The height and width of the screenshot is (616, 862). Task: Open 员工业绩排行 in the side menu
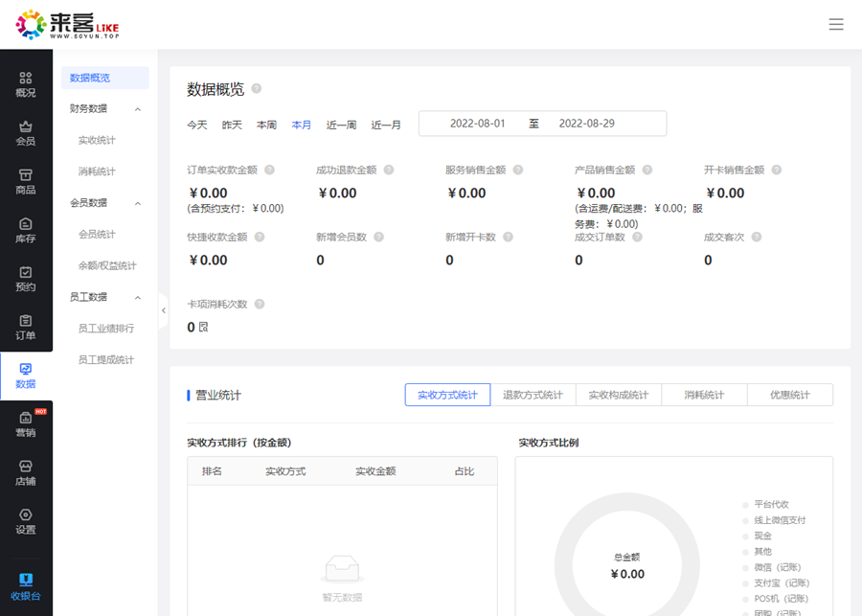click(x=106, y=329)
